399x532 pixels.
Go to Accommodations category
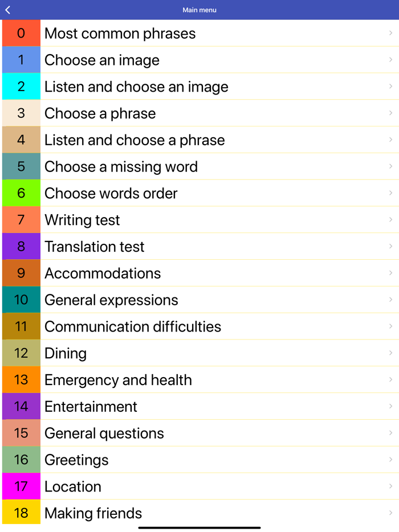(x=103, y=273)
